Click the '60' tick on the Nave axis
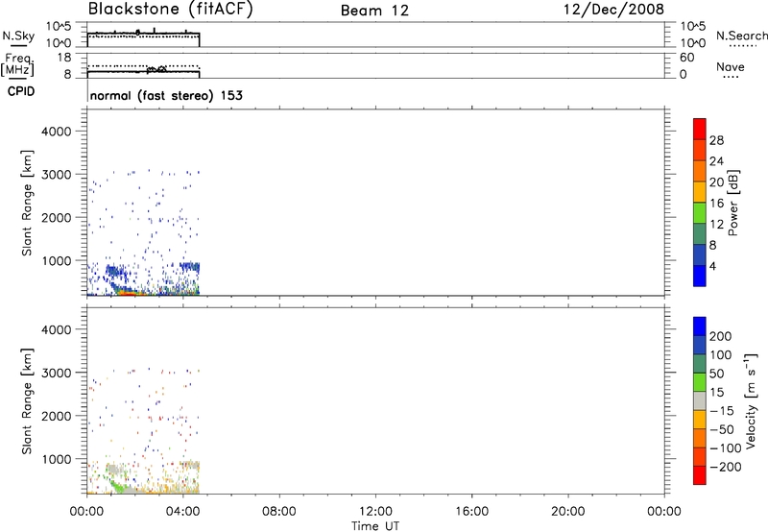Image resolution: width=768 pixels, height=532 pixels. (687, 58)
